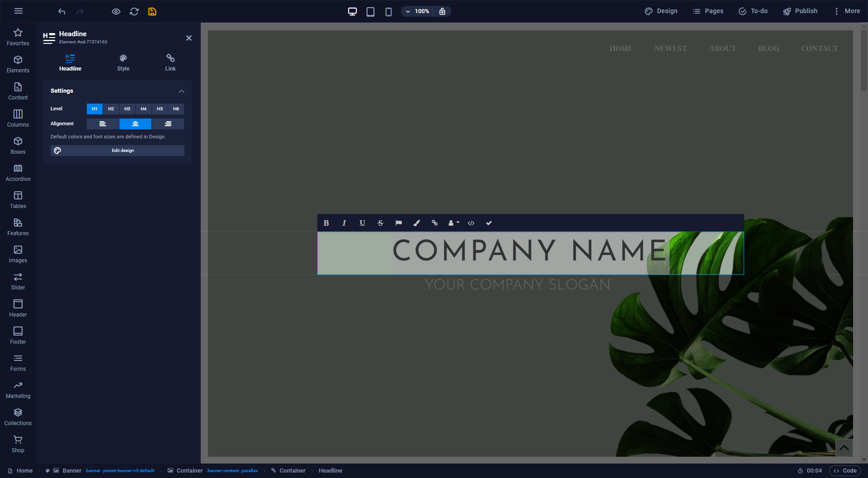
Task: Click the insert link icon in text toolbar
Action: tap(434, 223)
